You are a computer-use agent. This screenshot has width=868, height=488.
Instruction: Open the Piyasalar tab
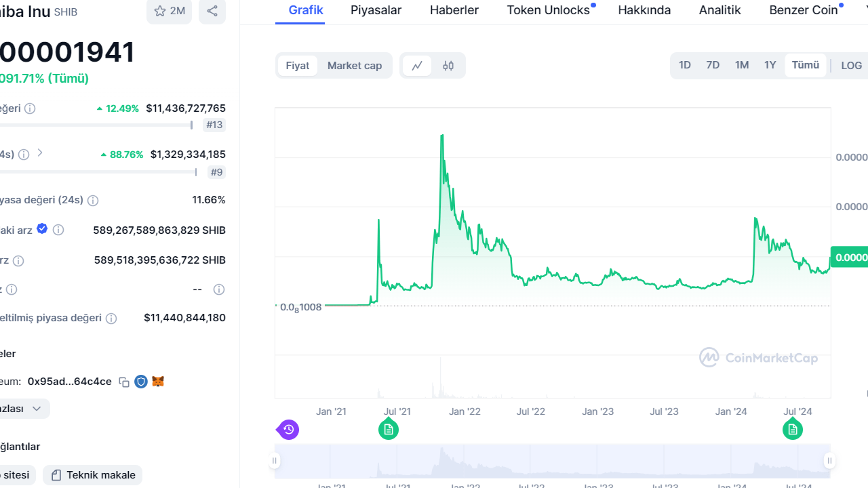point(376,10)
